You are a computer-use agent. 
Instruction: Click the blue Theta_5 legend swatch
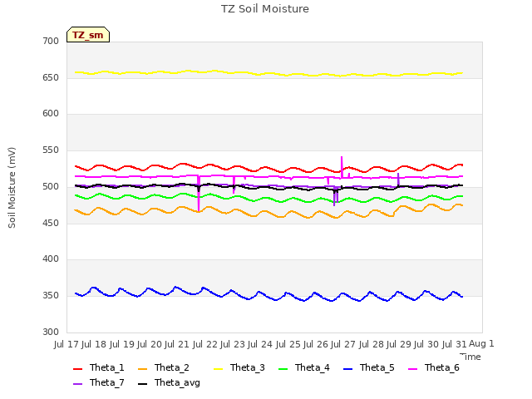(x=347, y=369)
